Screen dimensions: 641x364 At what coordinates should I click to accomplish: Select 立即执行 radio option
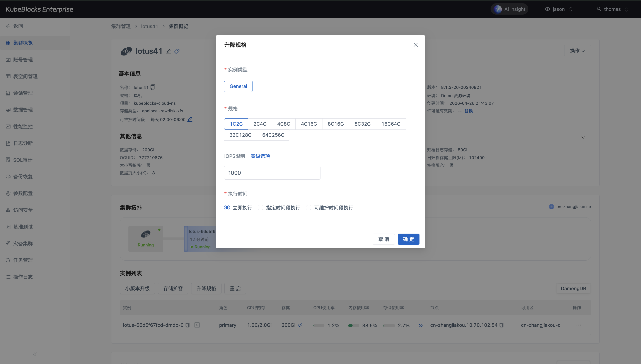click(227, 207)
